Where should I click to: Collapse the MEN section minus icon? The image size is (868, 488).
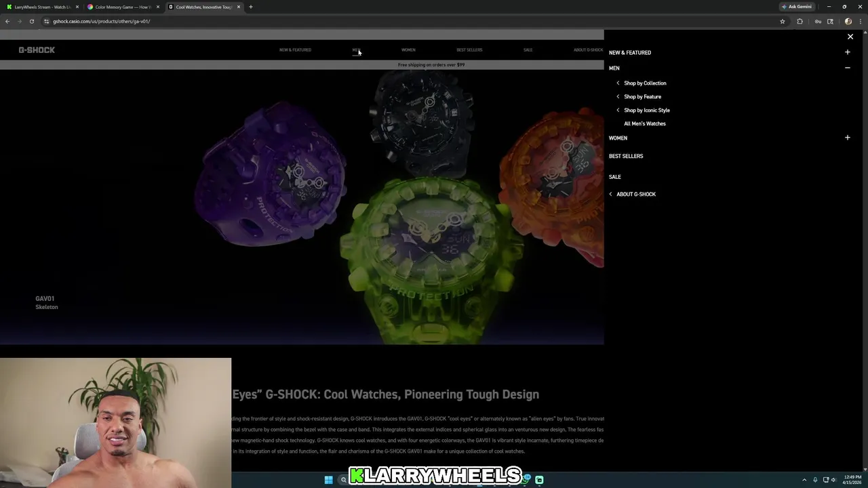pos(847,68)
